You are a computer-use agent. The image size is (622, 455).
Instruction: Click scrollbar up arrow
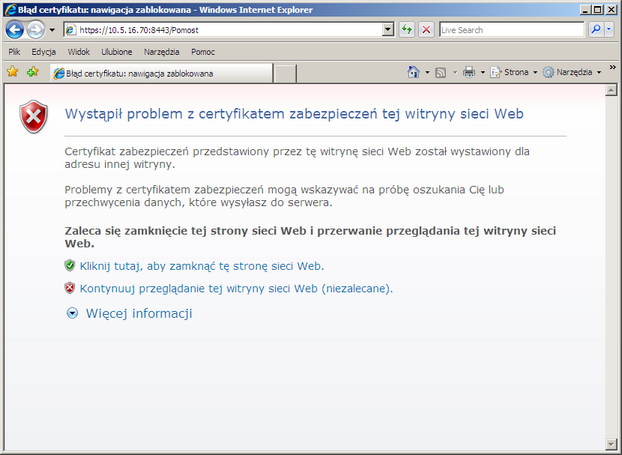coord(611,90)
